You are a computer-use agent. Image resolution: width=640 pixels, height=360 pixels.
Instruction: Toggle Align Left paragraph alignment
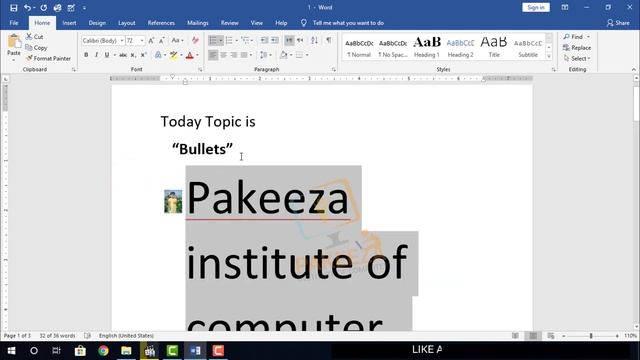[x=213, y=55]
